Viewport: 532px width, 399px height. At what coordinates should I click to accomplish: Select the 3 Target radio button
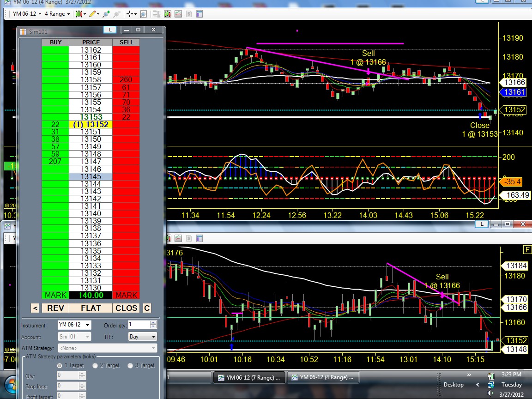coord(130,365)
